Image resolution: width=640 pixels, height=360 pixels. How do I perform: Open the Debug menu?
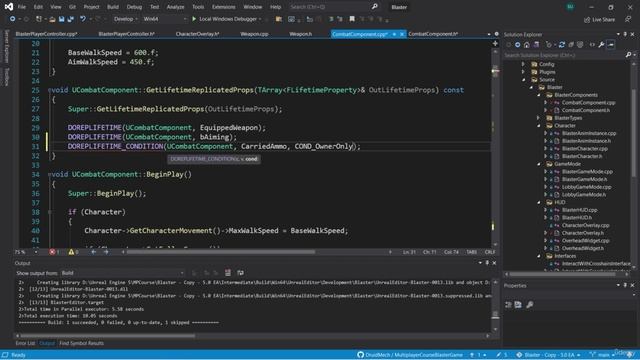coord(134,7)
